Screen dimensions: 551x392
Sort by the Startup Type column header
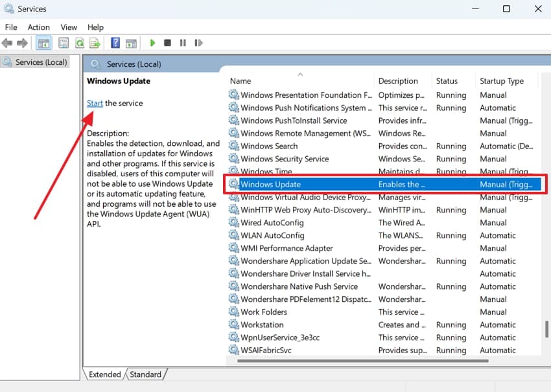pos(502,81)
